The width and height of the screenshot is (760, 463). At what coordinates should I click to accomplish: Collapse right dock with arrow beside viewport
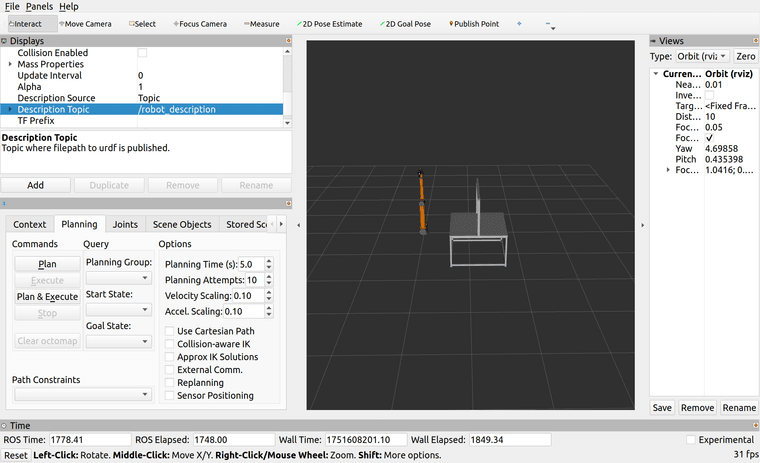point(643,225)
